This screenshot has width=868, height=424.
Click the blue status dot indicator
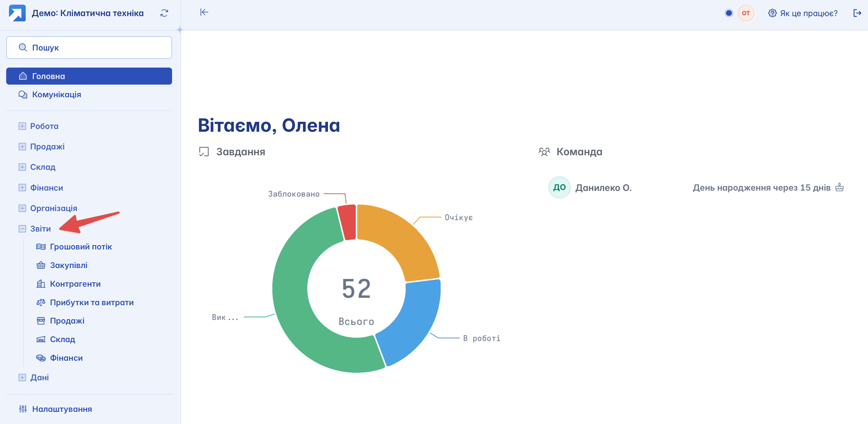(x=728, y=13)
